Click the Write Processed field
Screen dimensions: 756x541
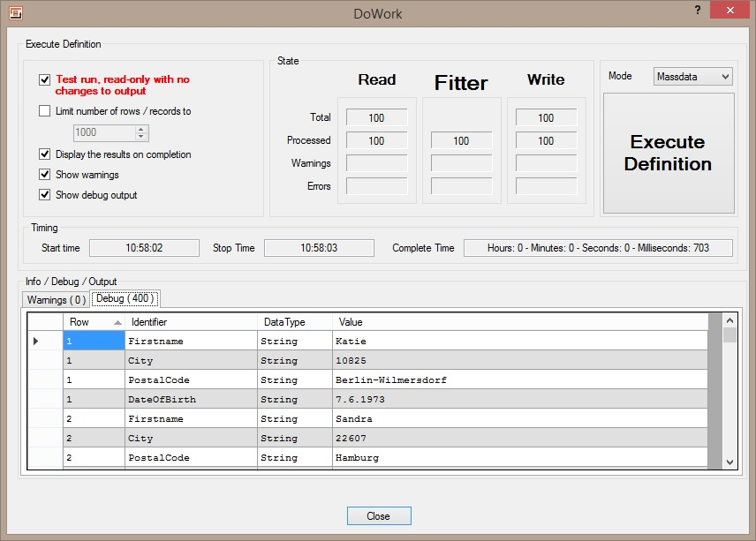tap(547, 140)
